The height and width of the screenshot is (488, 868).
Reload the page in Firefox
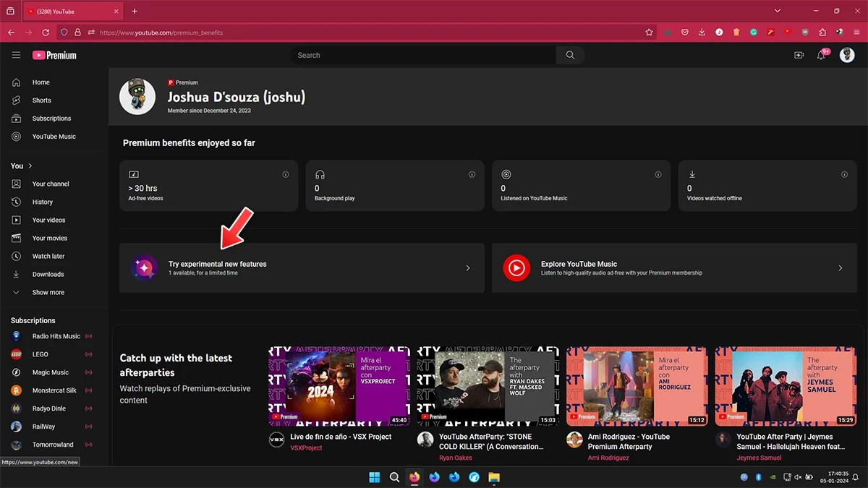pyautogui.click(x=46, y=32)
